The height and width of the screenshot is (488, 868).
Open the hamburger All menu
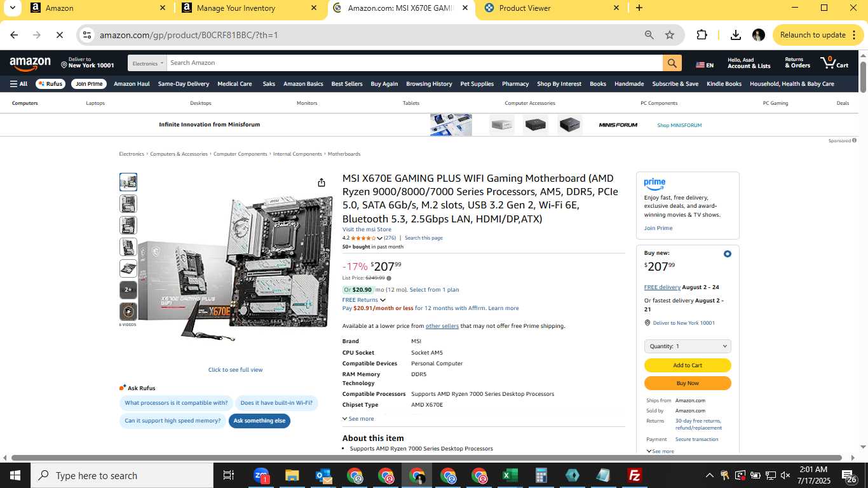18,84
